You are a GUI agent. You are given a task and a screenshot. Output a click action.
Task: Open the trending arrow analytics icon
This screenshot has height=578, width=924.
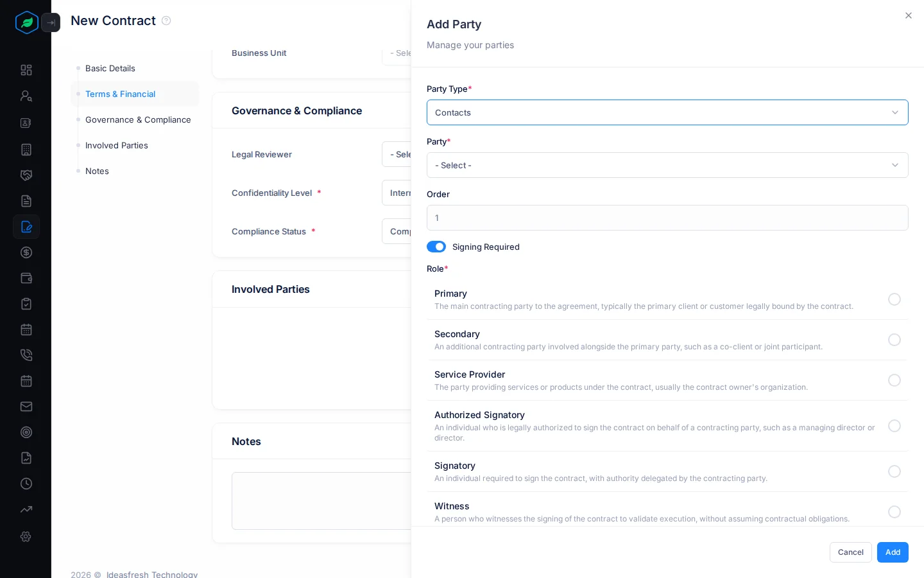tap(26, 509)
